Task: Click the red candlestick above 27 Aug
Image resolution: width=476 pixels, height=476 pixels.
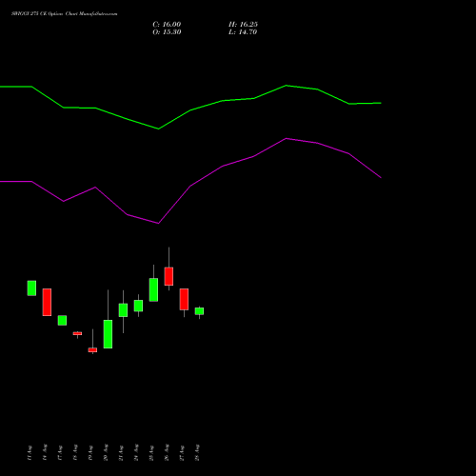Action: click(184, 299)
